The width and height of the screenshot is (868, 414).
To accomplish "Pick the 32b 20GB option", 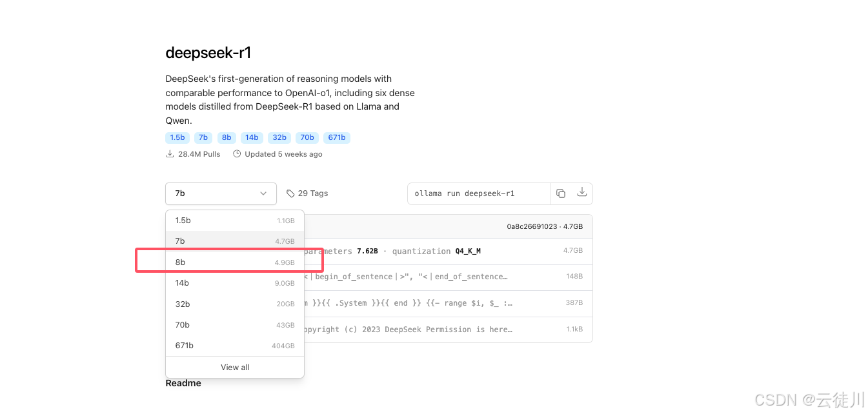I will click(x=235, y=304).
